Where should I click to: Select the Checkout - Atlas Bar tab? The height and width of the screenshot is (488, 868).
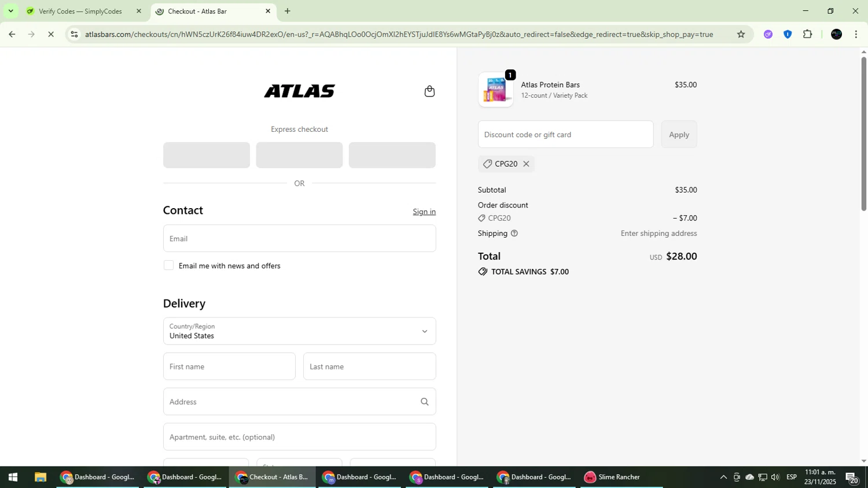pyautogui.click(x=214, y=11)
